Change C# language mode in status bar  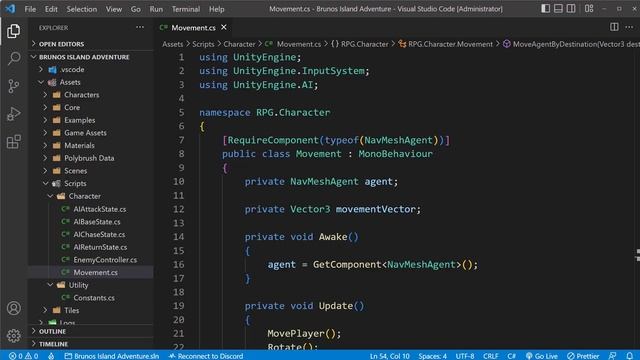(511, 356)
